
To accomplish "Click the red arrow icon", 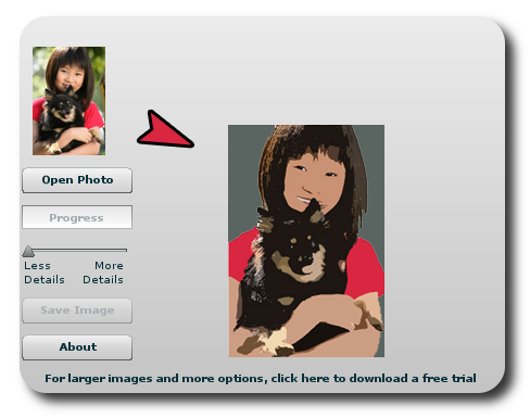I will pyautogui.click(x=165, y=129).
